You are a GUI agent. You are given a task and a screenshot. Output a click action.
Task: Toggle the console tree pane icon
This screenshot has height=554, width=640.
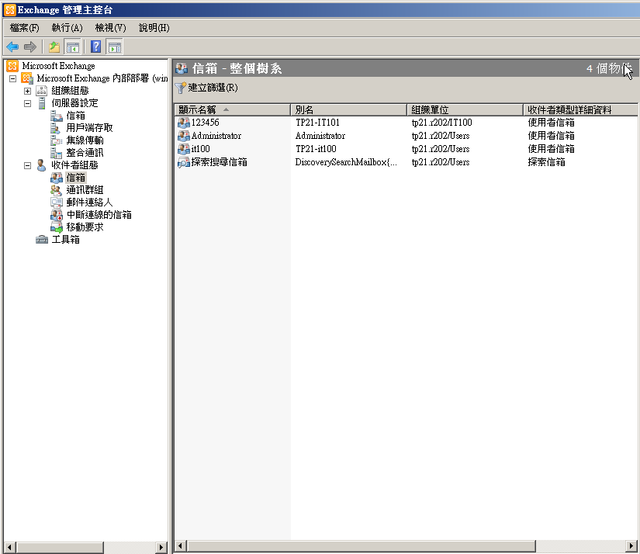73,47
